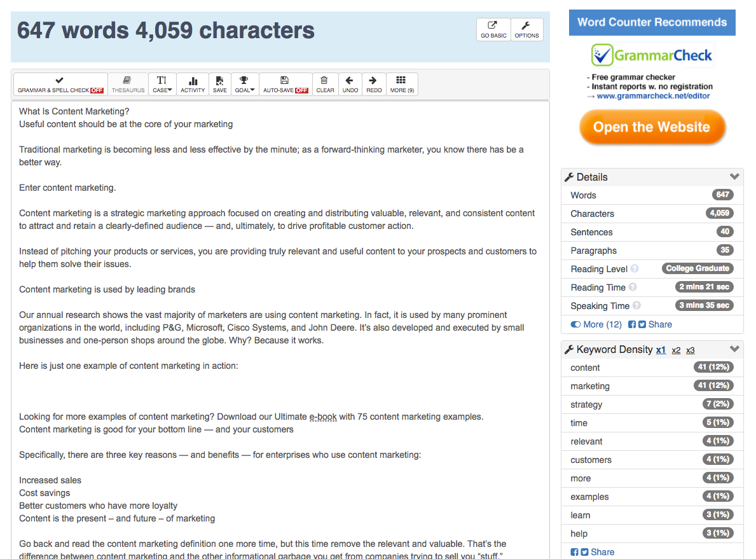Collapse the Details panel chevron
The height and width of the screenshot is (559, 756).
734,177
